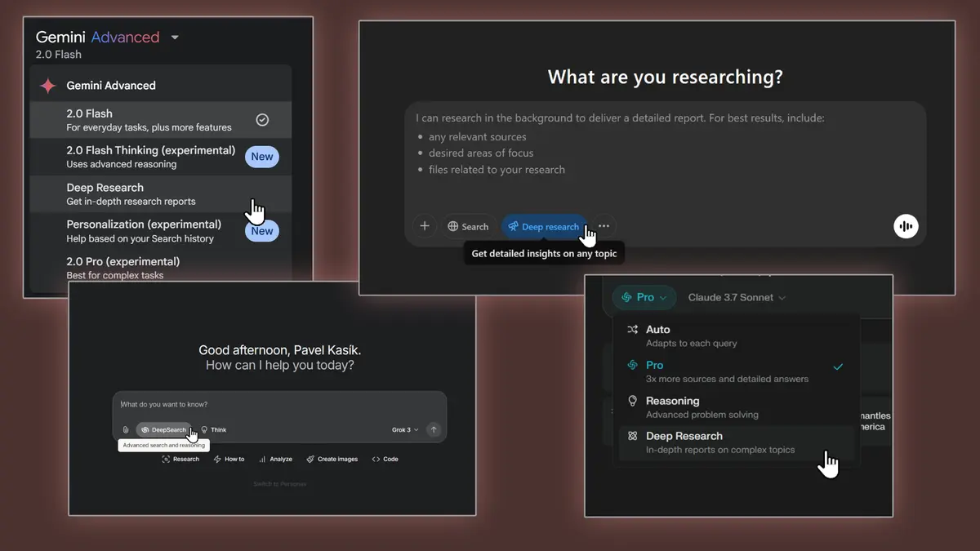Click the New badge on Flash Thinking
980x551 pixels.
[x=262, y=157]
